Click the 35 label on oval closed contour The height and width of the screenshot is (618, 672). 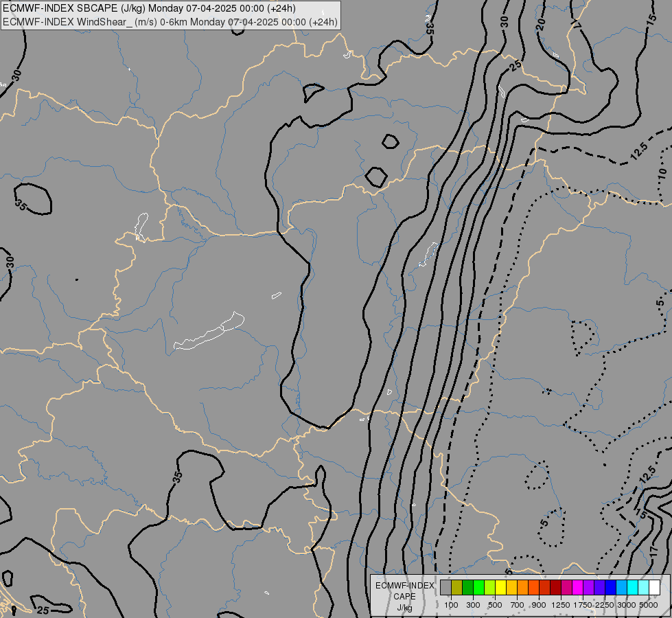(x=20, y=205)
